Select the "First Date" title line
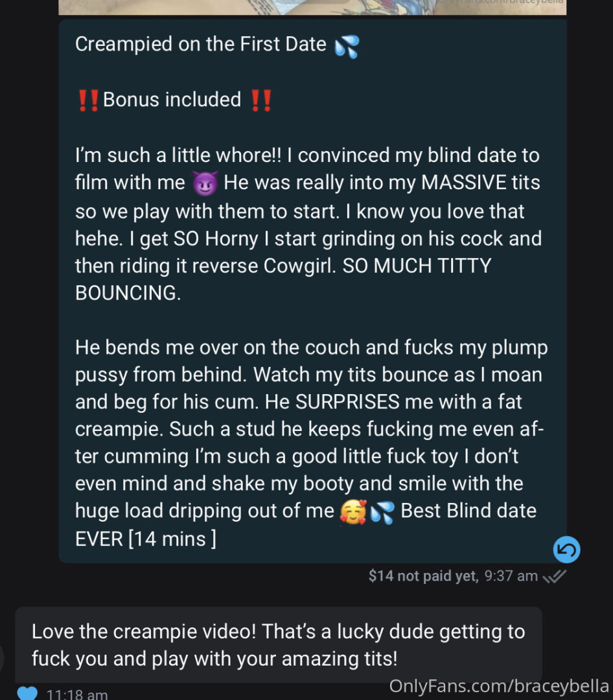Screen dimensions: 613x700 coord(201,44)
